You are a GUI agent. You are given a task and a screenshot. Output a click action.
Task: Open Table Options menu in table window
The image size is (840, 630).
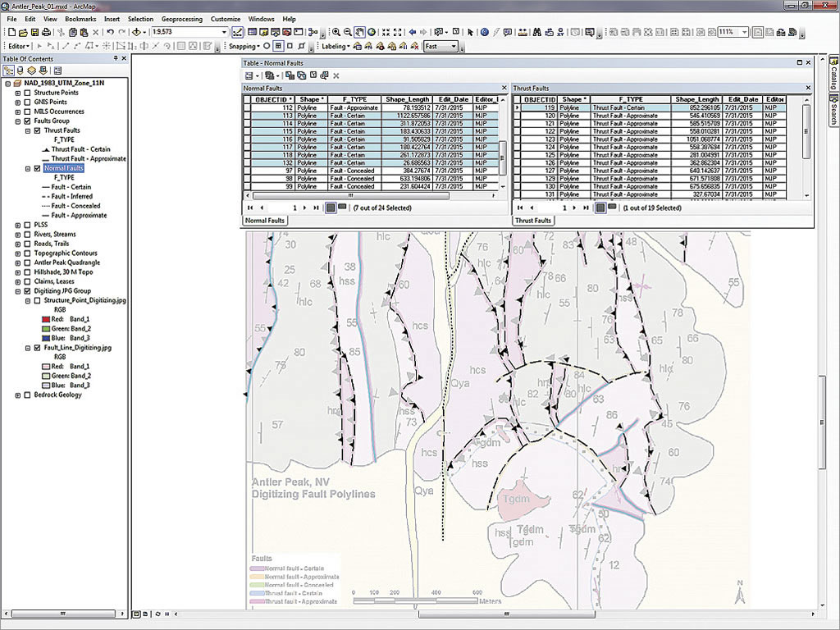(x=250, y=75)
